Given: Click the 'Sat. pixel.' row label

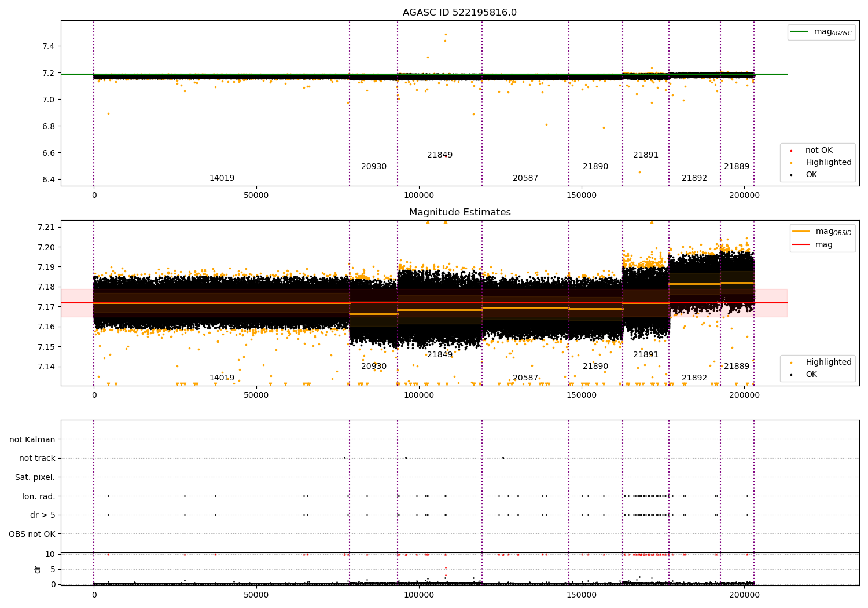Looking at the screenshot, I should click(35, 478).
